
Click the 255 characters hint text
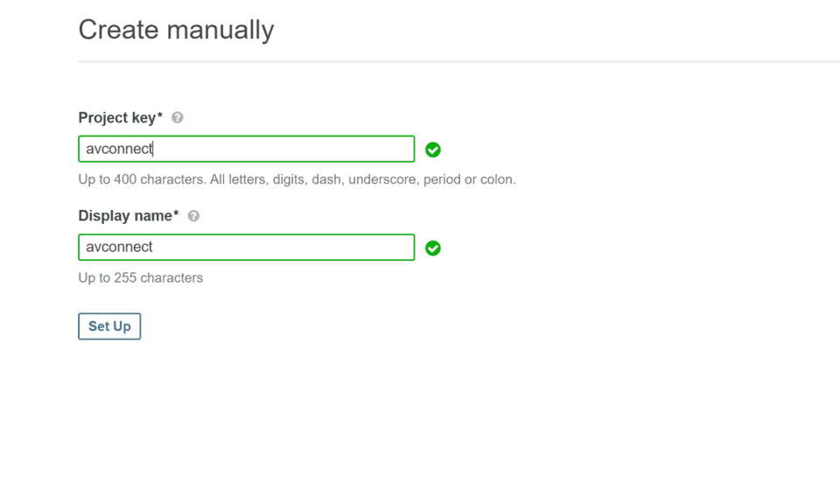click(x=139, y=277)
